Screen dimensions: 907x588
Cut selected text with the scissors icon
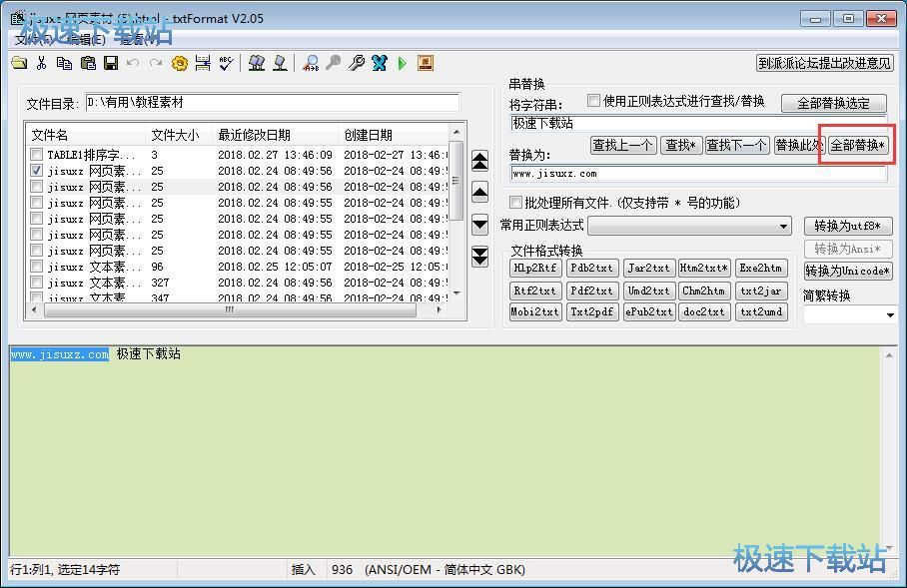[43, 62]
